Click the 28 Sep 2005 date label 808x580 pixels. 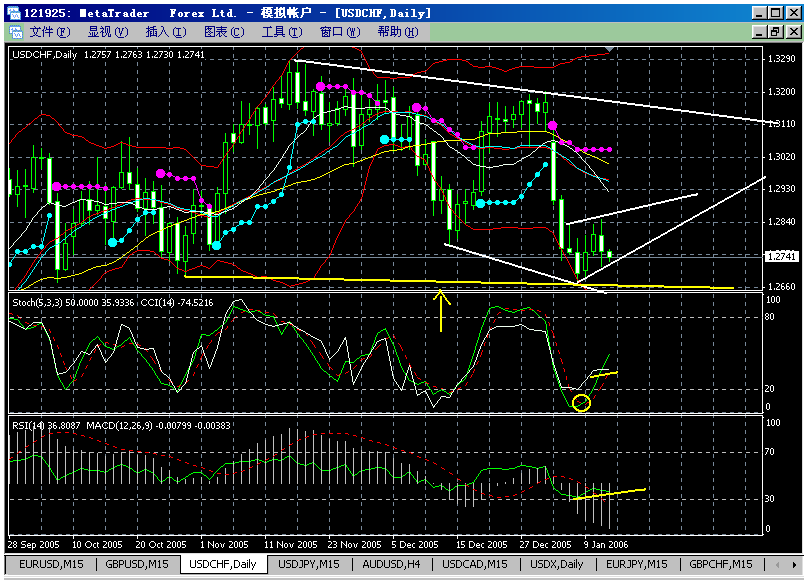pyautogui.click(x=33, y=544)
